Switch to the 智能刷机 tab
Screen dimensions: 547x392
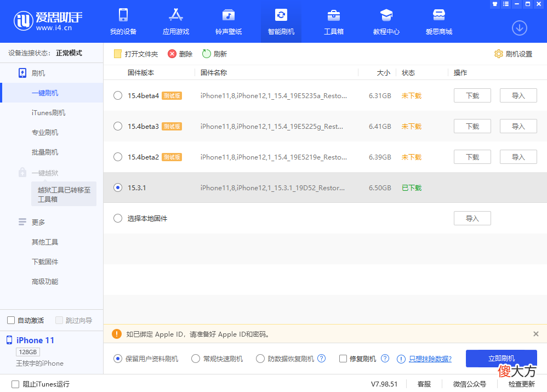point(281,21)
